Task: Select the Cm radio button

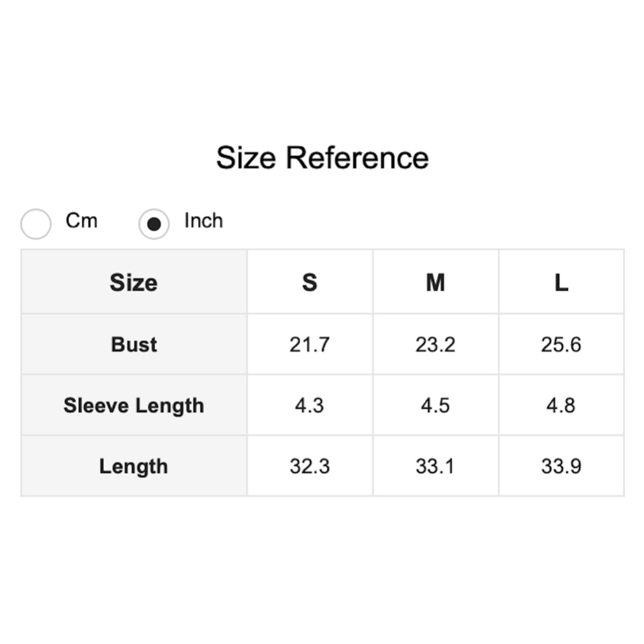Action: click(x=36, y=224)
